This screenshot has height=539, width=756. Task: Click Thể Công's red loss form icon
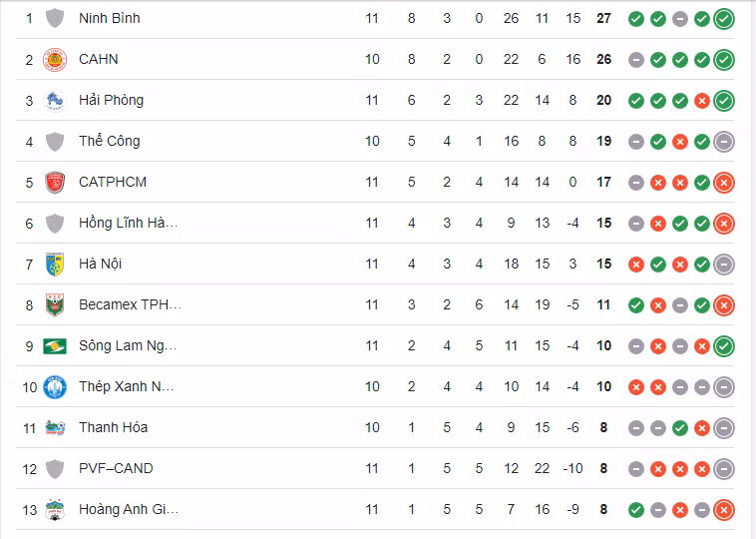[x=680, y=142]
